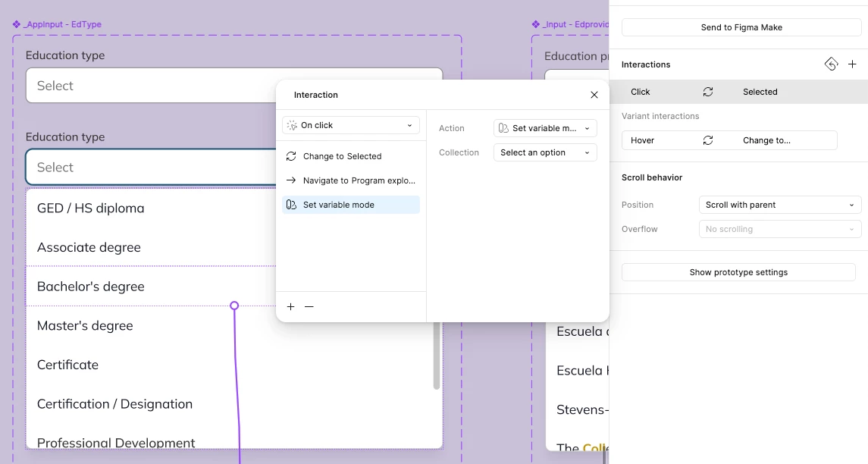Viewport: 868px width, 464px height.
Task: Select Associate degree option
Action: pyautogui.click(x=89, y=247)
